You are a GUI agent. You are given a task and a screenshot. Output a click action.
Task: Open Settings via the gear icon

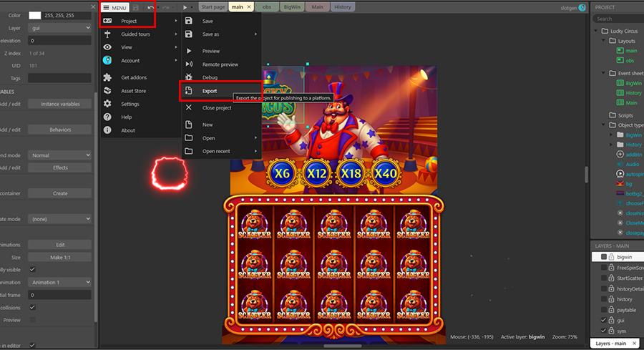click(x=107, y=104)
